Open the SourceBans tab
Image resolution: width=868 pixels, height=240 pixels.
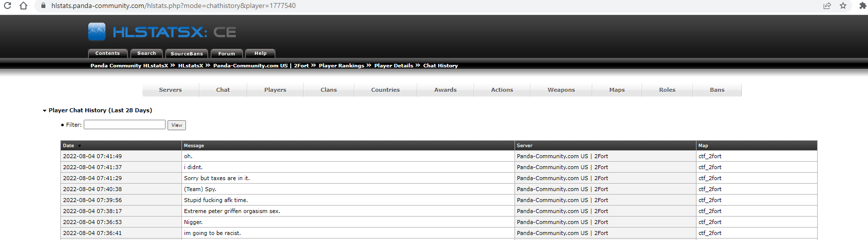pyautogui.click(x=186, y=53)
